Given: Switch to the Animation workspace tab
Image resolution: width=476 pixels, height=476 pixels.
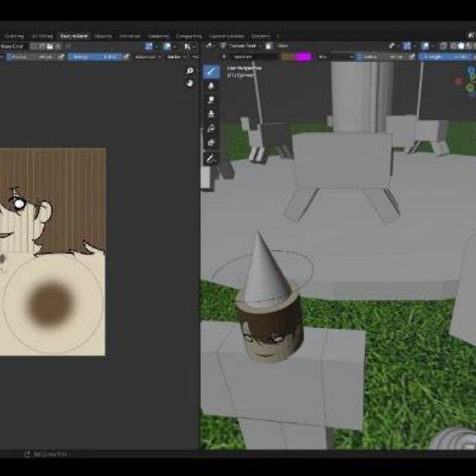Looking at the screenshot, I should point(129,36).
